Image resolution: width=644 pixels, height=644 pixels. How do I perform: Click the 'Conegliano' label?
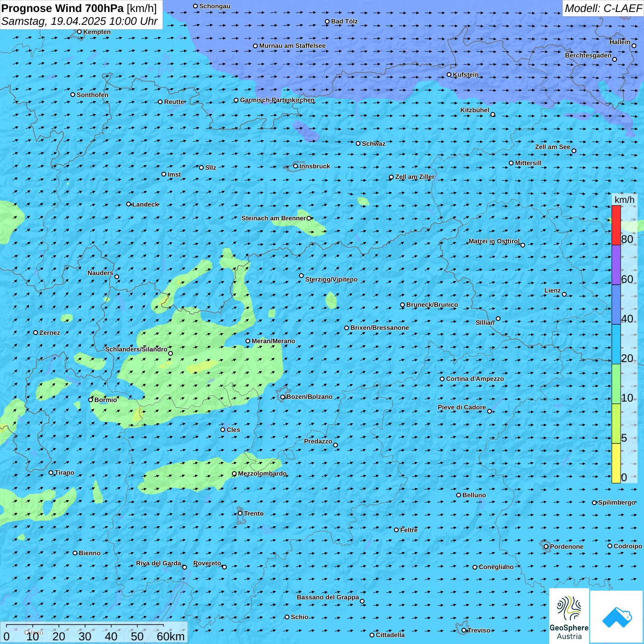(496, 567)
